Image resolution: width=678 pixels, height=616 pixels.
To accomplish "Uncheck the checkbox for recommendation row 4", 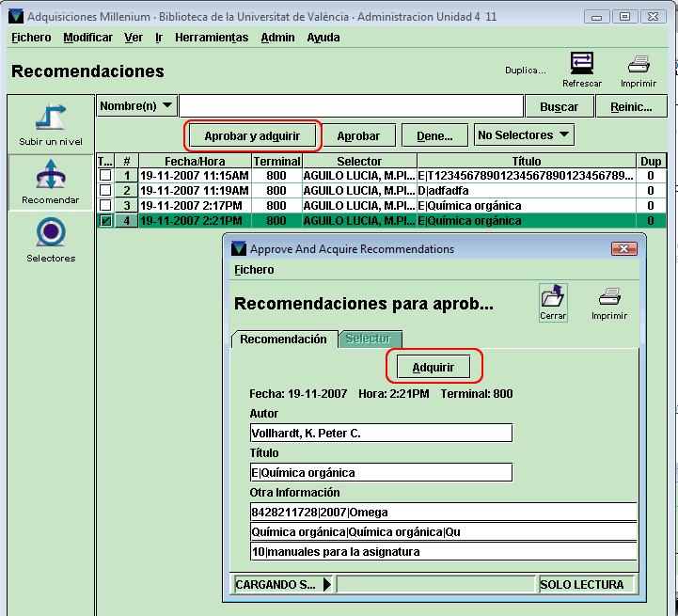I will point(105,221).
